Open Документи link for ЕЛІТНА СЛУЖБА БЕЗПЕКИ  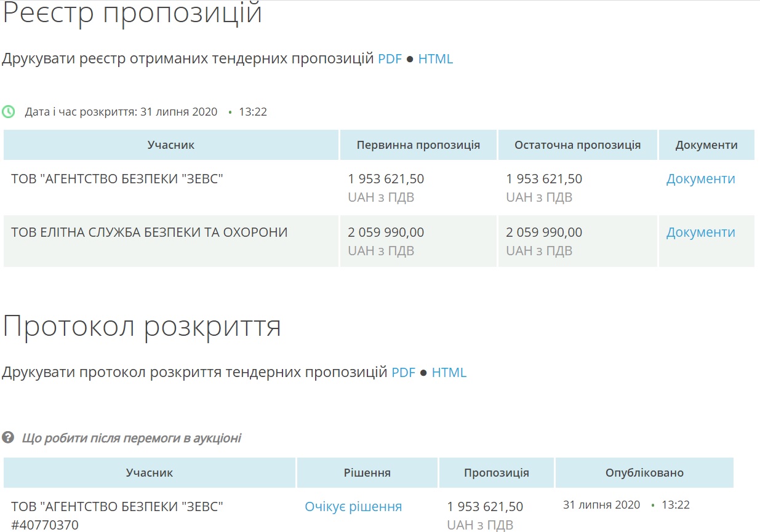701,232
